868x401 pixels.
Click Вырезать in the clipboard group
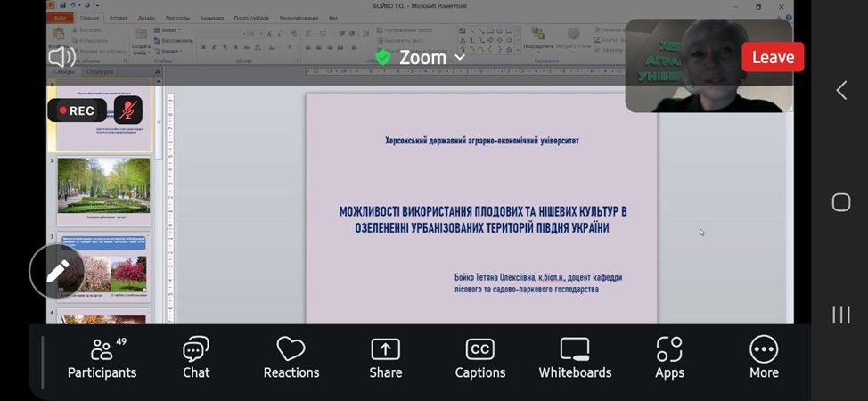click(89, 30)
